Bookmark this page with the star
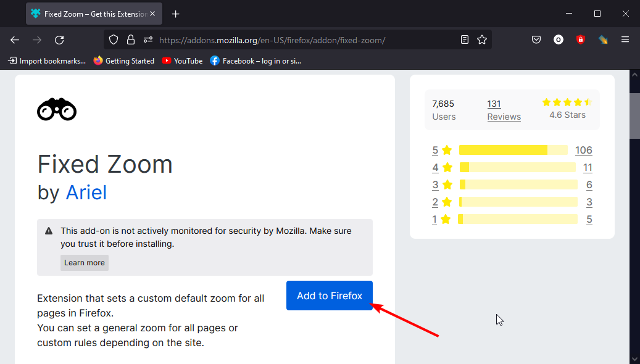The image size is (640, 364). [482, 39]
